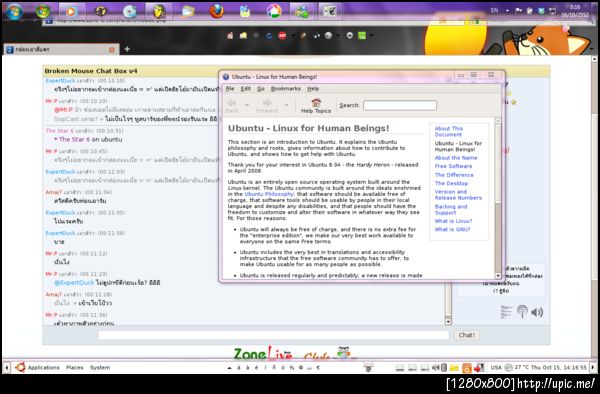Click the list lines icon in chat

pos(506,312)
